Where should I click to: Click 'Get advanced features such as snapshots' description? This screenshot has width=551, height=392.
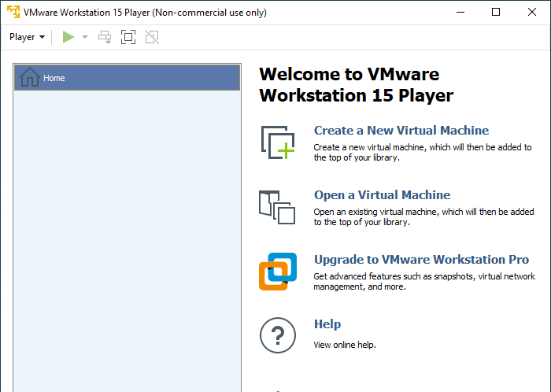(424, 281)
